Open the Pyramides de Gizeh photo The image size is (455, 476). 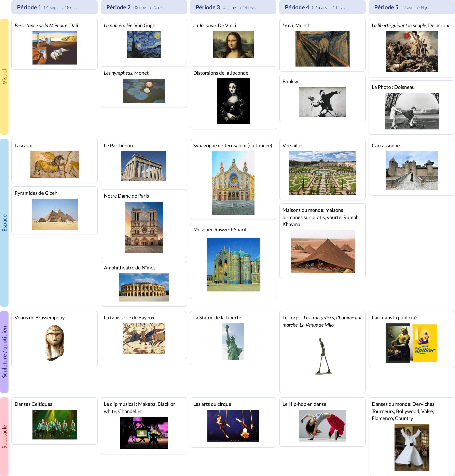54,214
